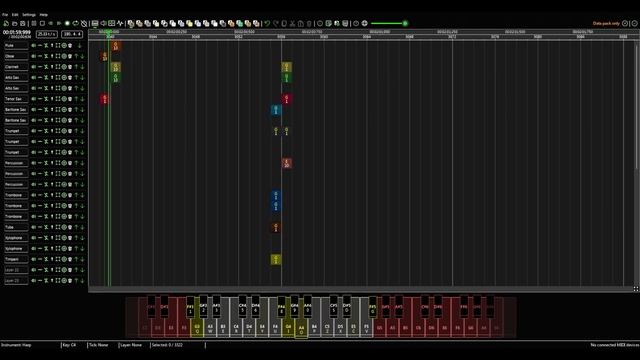This screenshot has width=640, height=360.
Task: Toggle lock on the Flute layer
Action: (x=46, y=45)
